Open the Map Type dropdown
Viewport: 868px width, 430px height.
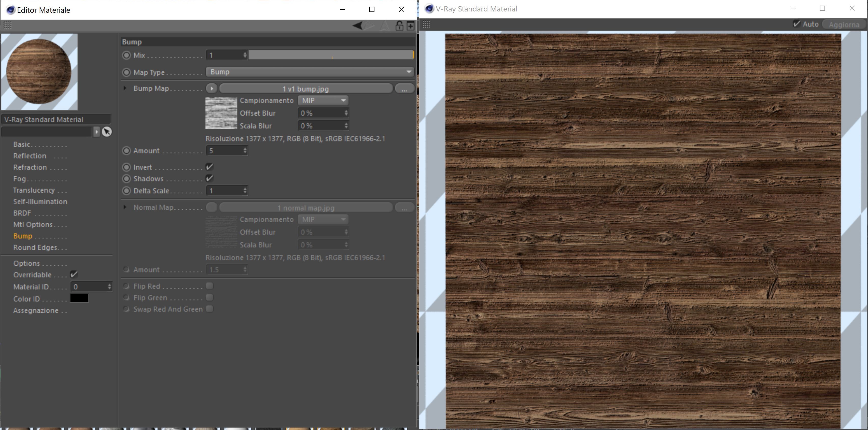(x=310, y=72)
